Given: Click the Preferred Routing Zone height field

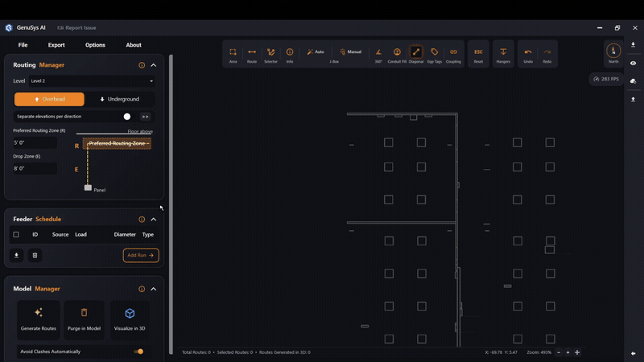Looking at the screenshot, I should coord(35,143).
